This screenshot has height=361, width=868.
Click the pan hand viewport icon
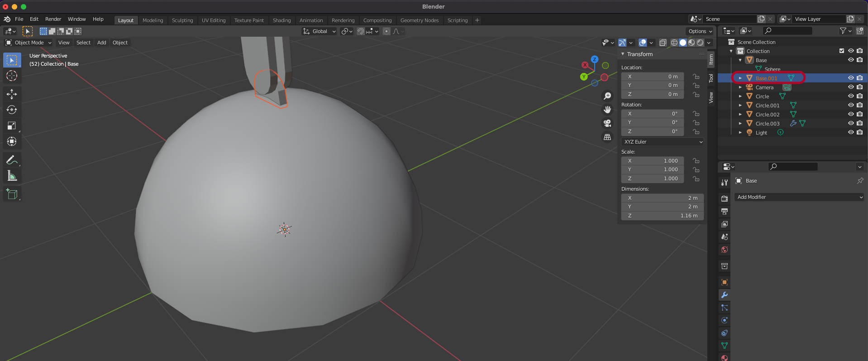pos(607,110)
